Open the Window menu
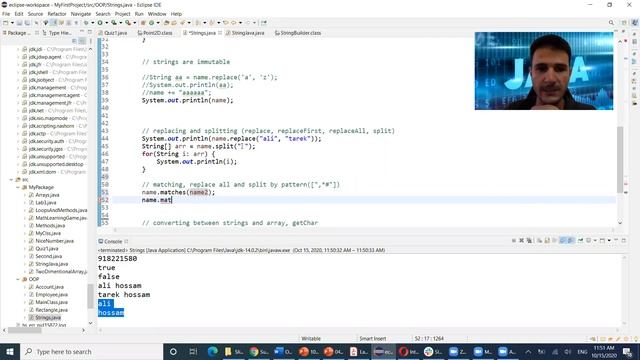The width and height of the screenshot is (640, 360). [157, 14]
